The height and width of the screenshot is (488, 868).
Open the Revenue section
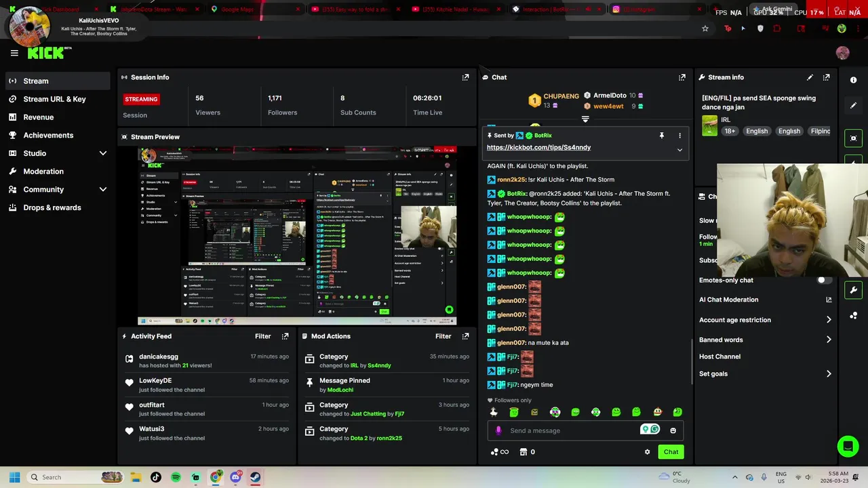(58, 117)
